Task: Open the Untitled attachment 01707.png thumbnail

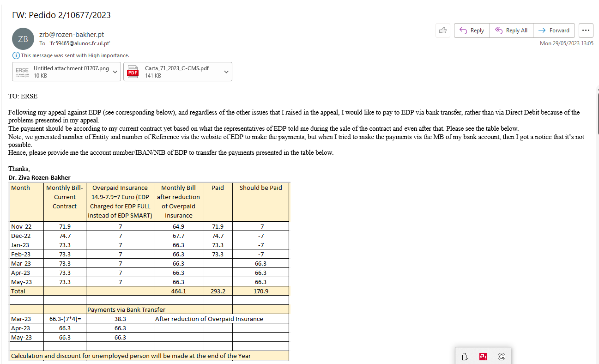Action: pyautogui.click(x=22, y=72)
